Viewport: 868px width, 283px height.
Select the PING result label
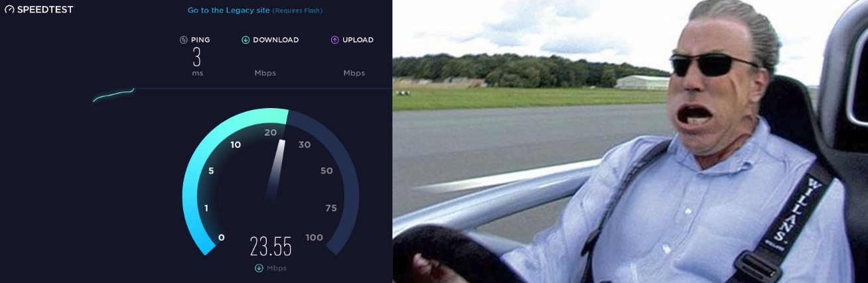coord(200,40)
